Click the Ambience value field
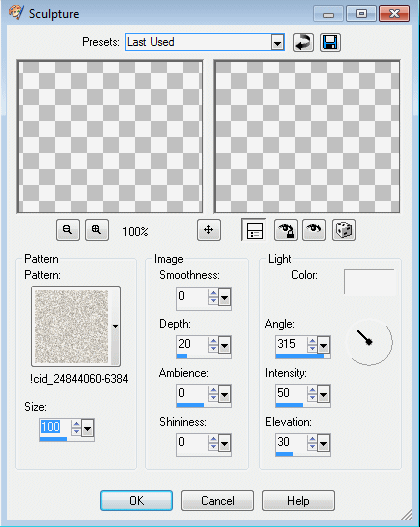 pos(192,393)
